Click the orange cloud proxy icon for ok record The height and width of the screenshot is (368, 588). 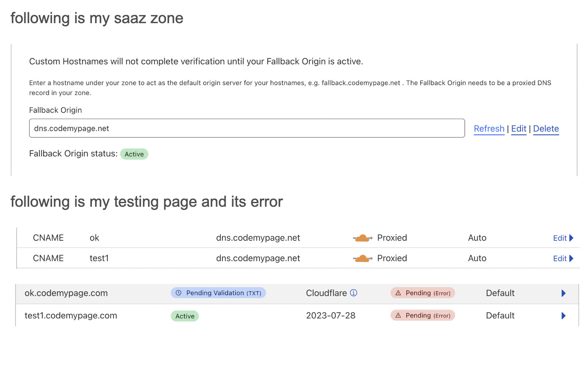[362, 238]
